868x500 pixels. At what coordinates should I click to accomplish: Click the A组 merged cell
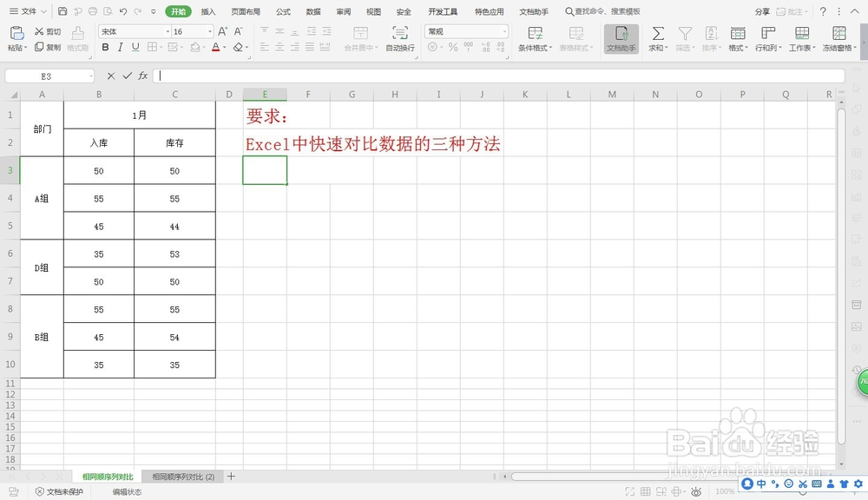[42, 198]
